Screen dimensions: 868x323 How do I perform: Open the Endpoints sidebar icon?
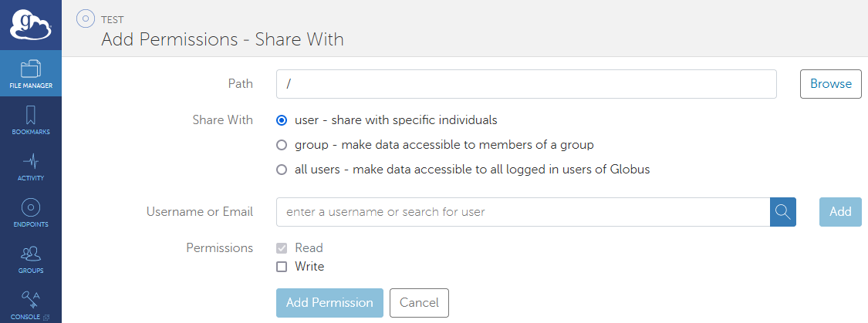(x=31, y=213)
